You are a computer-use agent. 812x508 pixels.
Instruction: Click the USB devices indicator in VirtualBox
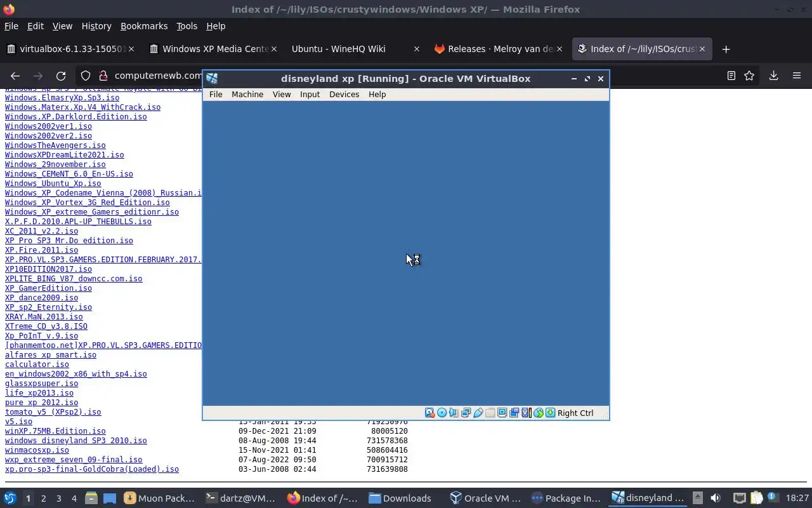pyautogui.click(x=478, y=413)
